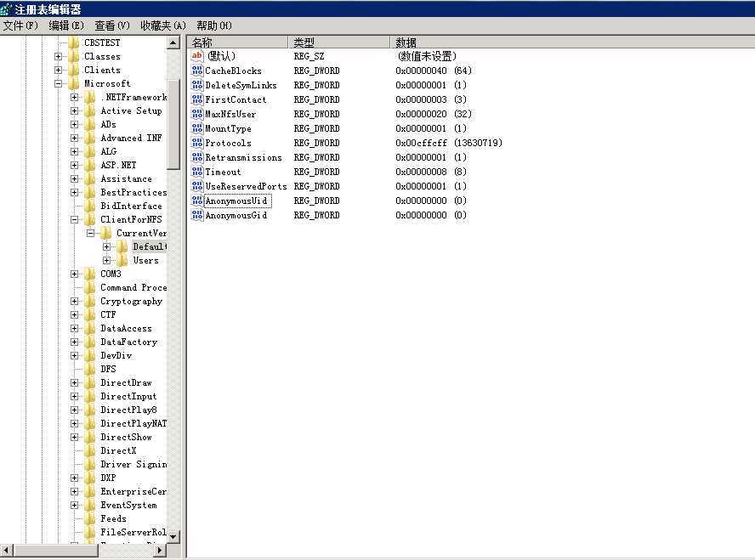Click the Classes folder icon
The width and height of the screenshot is (755, 560).
coord(74,56)
